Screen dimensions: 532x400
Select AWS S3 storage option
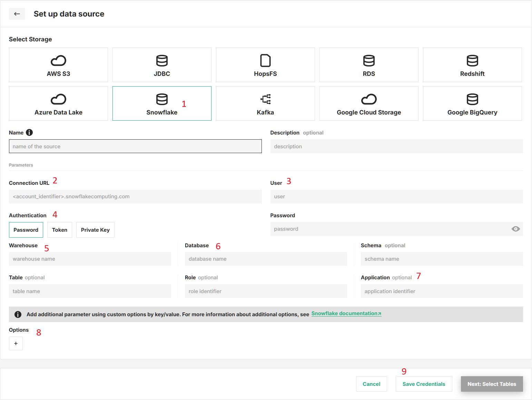pyautogui.click(x=58, y=65)
